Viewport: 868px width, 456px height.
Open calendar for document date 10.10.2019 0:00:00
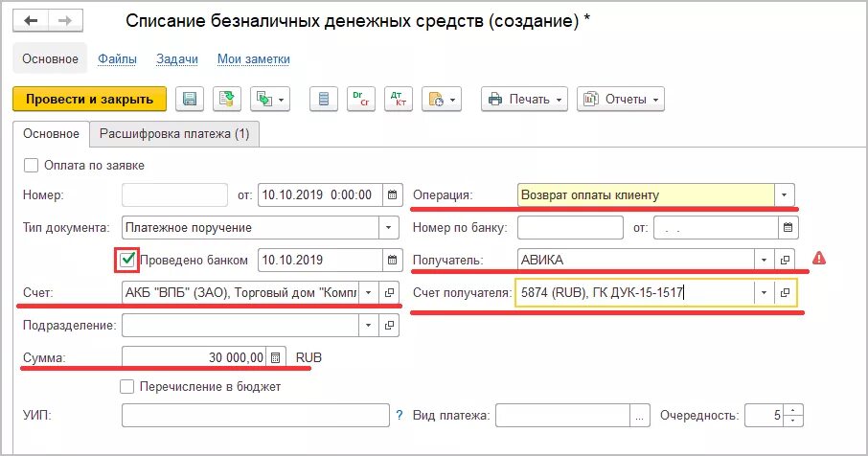tap(392, 194)
